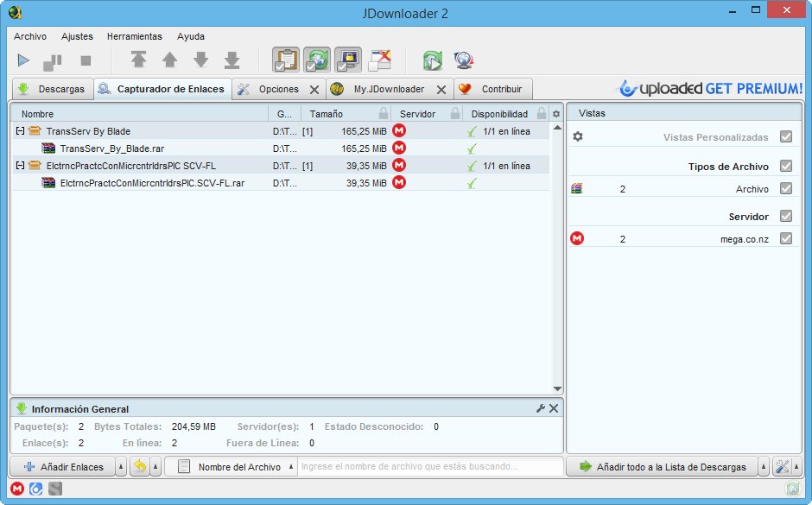Click the yellow undo/restore links icon
The image size is (812, 505).
coord(140,466)
